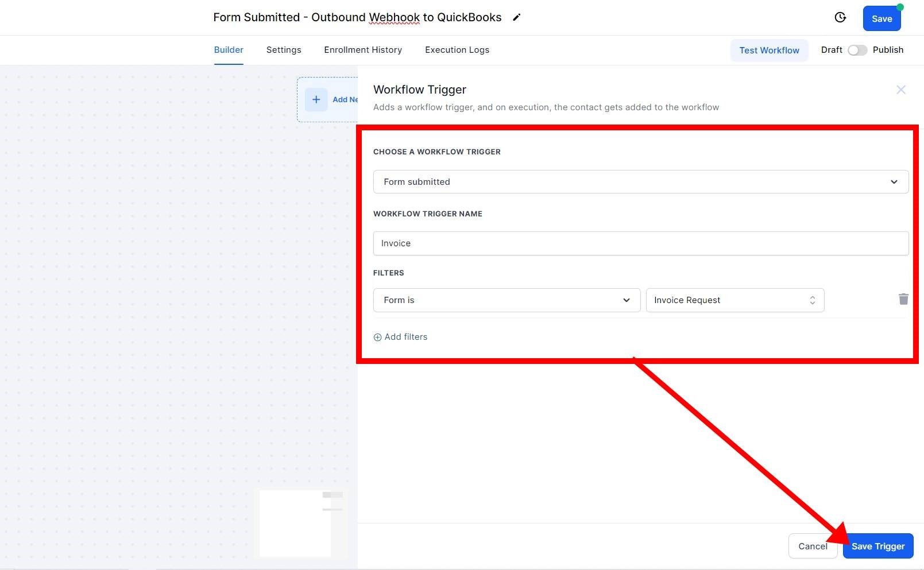
Task: Click the plus icon beside Add filters
Action: (x=377, y=337)
